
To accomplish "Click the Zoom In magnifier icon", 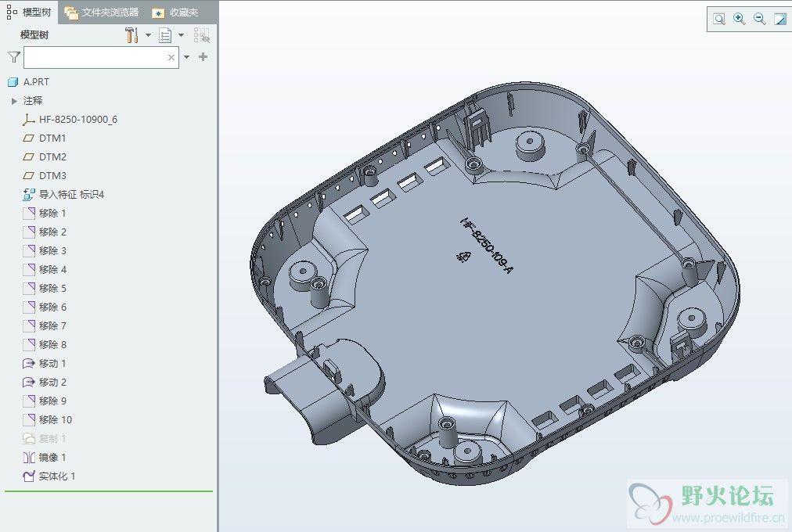I will coord(740,20).
